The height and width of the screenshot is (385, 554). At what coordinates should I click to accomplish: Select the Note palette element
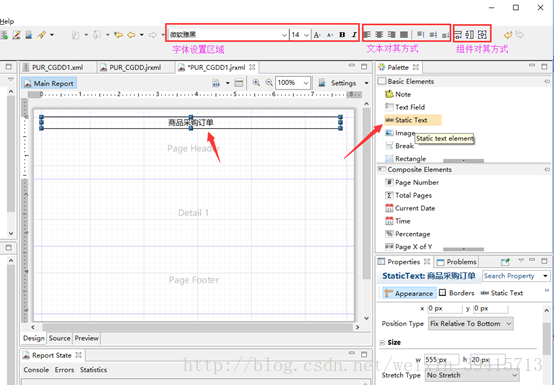[398, 94]
